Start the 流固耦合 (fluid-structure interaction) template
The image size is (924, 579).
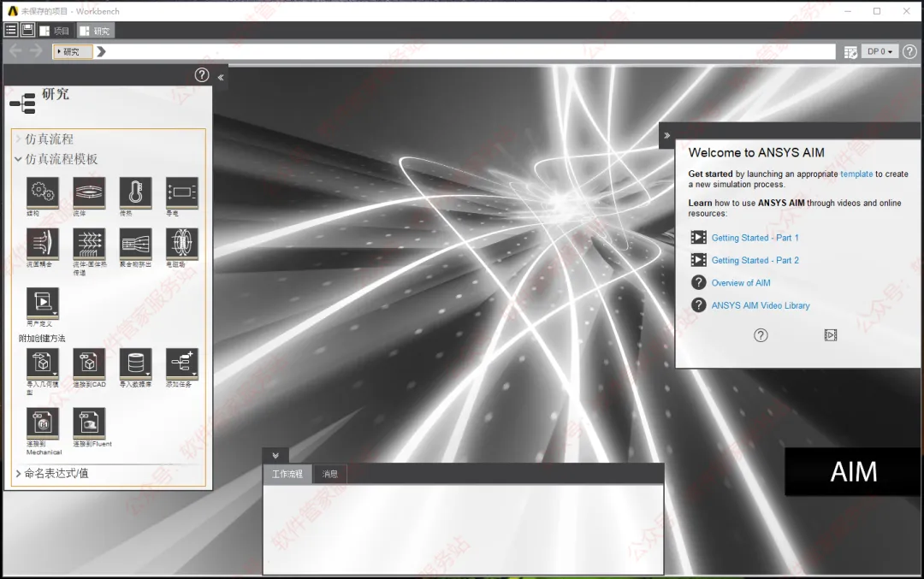pos(43,243)
